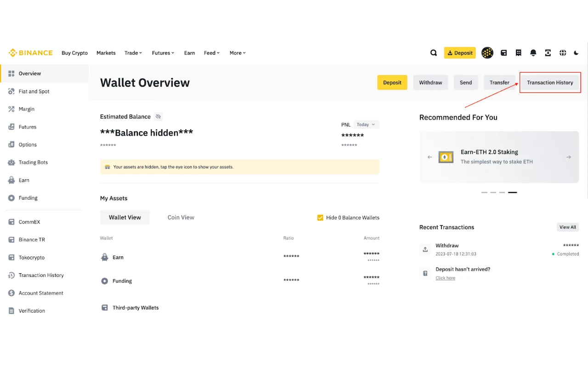588x368 pixels.
Task: Click the Wallet Overview Deposit button
Action: click(392, 83)
